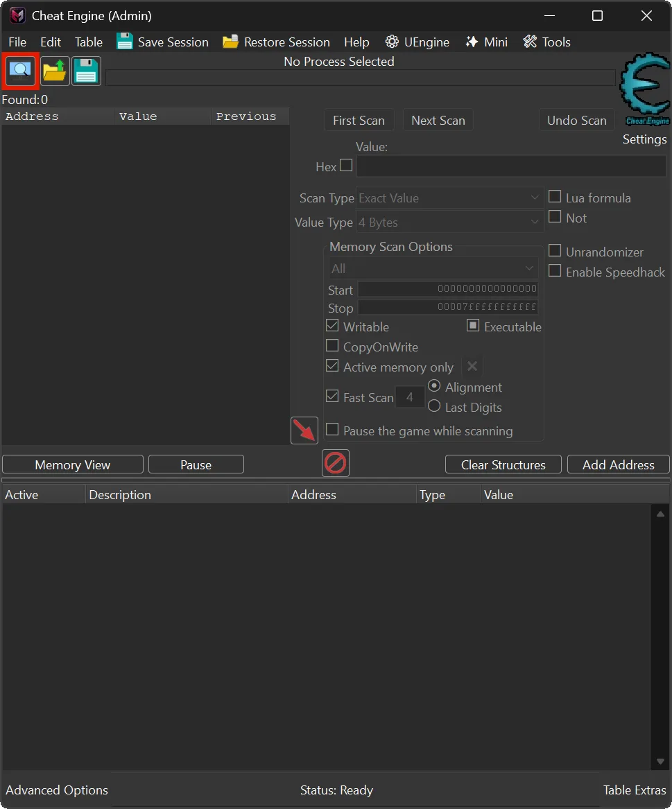This screenshot has height=809, width=672.
Task: Toggle the Hex checkbox
Action: pyautogui.click(x=346, y=165)
